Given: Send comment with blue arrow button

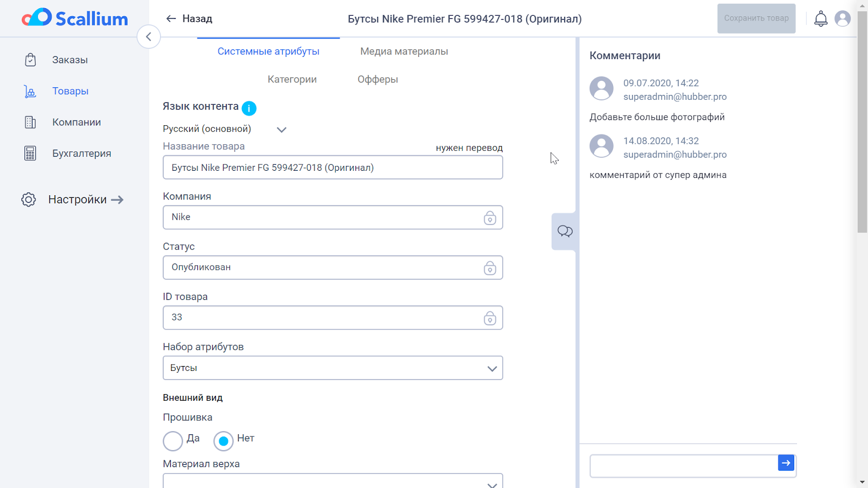Looking at the screenshot, I should 786,463.
